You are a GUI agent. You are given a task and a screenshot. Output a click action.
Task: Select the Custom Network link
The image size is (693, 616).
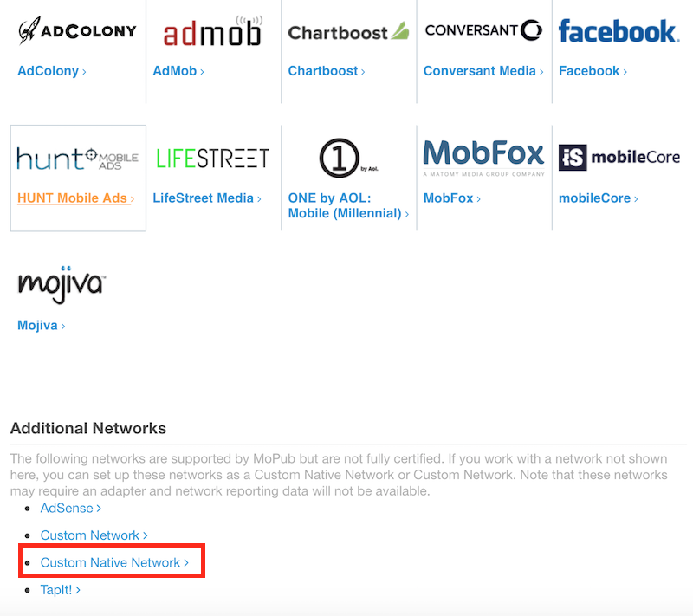[94, 535]
